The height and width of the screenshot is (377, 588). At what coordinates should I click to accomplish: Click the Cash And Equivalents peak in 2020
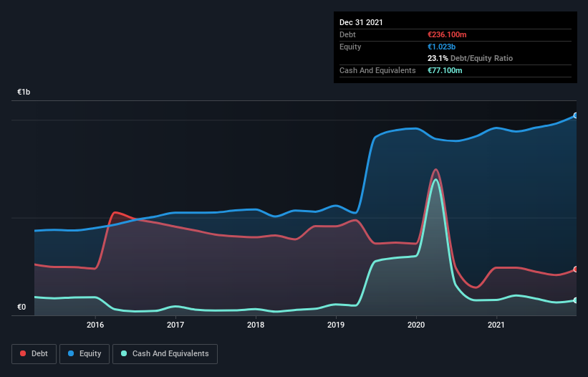[x=435, y=180]
